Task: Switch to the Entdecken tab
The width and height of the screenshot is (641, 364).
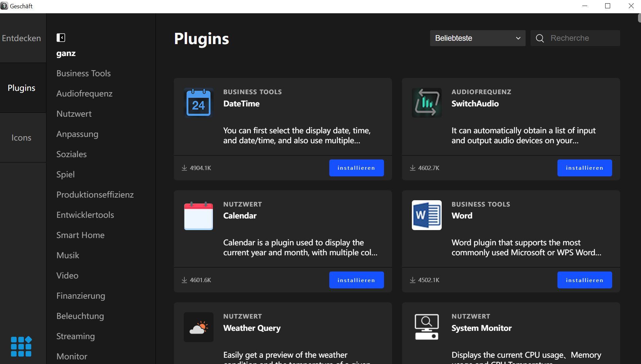Action: (x=22, y=38)
